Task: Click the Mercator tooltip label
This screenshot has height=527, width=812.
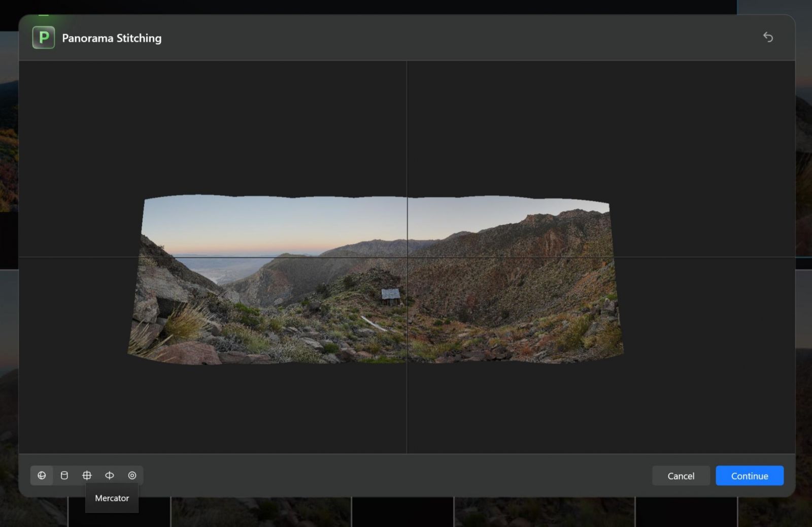Action: tap(111, 498)
